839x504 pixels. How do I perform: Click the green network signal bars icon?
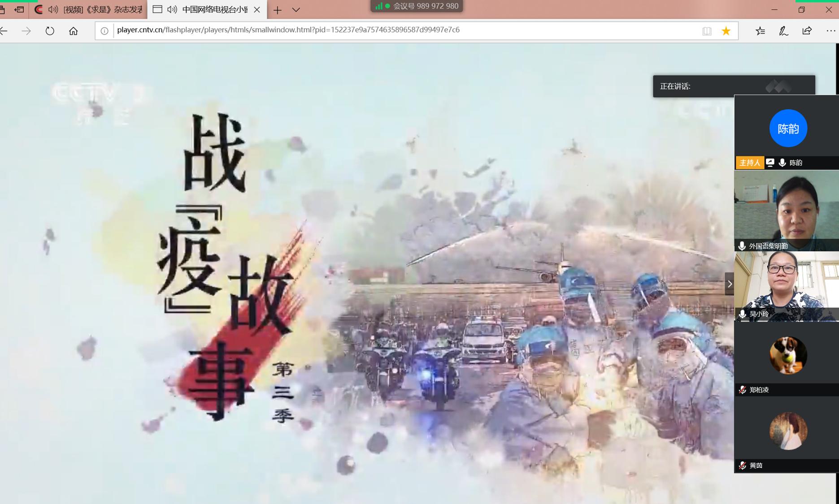point(379,6)
